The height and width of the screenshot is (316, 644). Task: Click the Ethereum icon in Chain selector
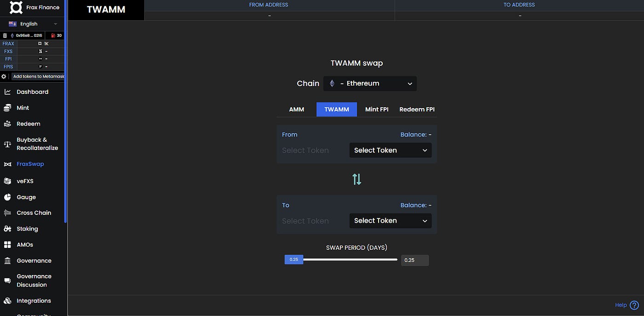pyautogui.click(x=332, y=83)
